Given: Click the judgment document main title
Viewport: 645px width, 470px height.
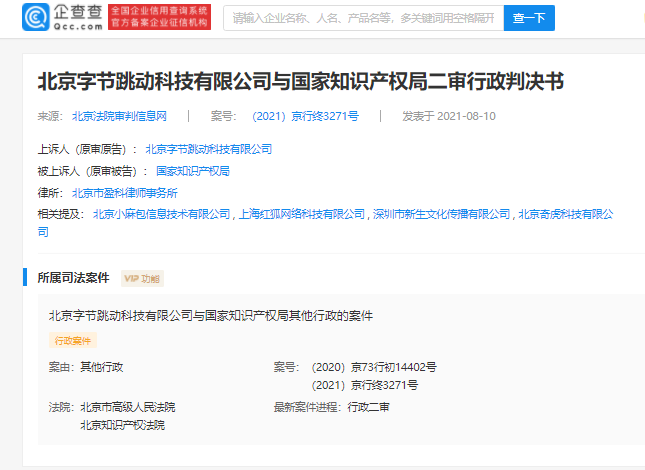Looking at the screenshot, I should [301, 81].
